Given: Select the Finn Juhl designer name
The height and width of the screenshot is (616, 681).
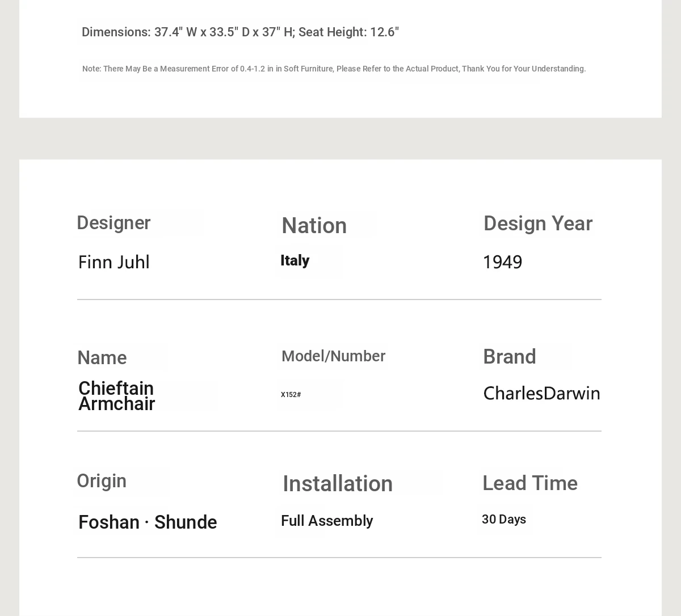Looking at the screenshot, I should pyautogui.click(x=113, y=262).
